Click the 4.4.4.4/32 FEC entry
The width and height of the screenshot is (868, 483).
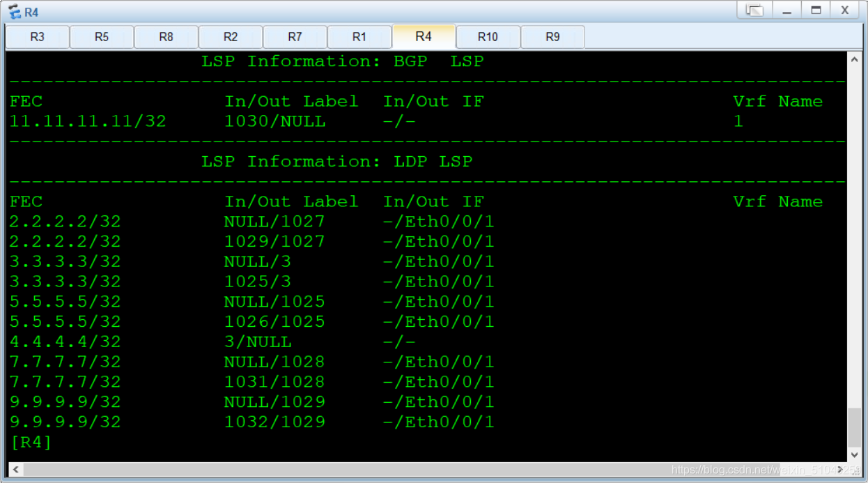click(x=65, y=342)
